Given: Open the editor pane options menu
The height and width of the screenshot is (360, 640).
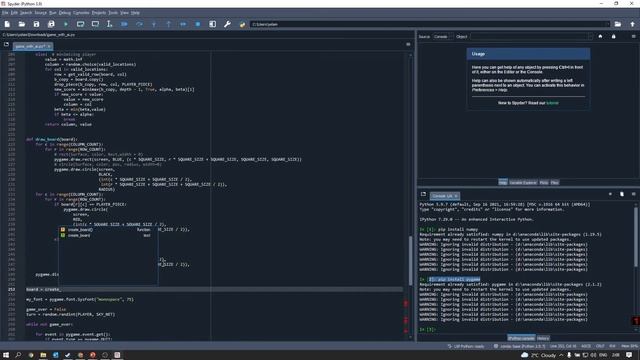Looking at the screenshot, I should click(408, 44).
